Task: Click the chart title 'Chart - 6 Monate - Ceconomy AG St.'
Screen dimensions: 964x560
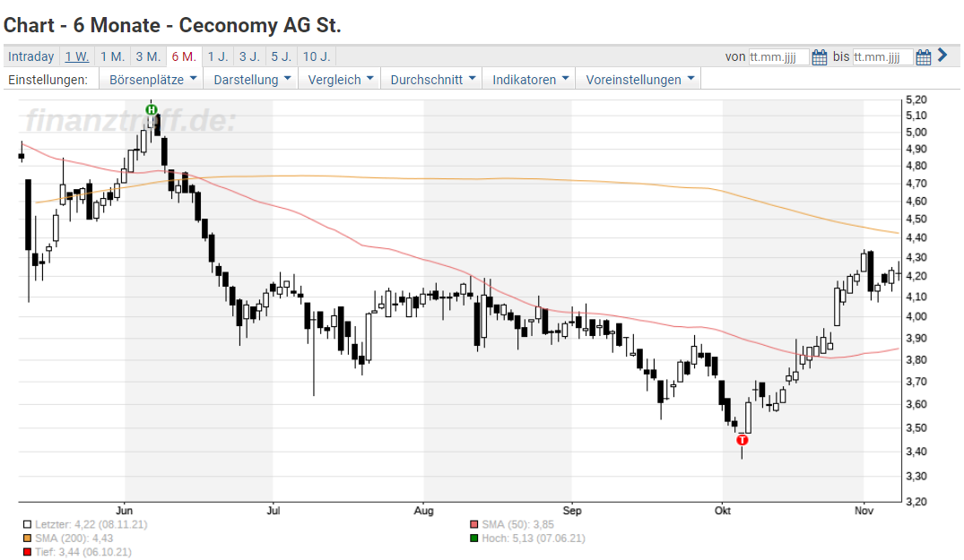Action: point(172,25)
